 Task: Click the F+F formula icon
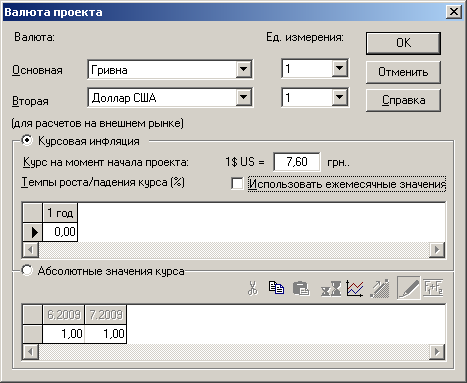point(433,288)
